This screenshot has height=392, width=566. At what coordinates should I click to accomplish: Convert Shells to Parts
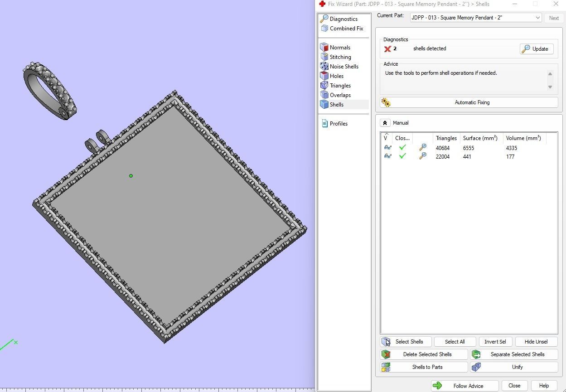424,367
